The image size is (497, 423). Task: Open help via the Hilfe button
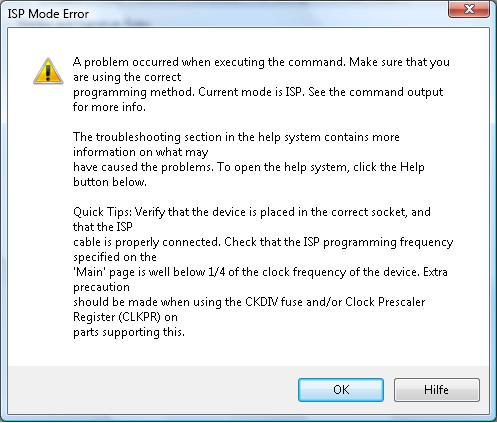pos(437,390)
